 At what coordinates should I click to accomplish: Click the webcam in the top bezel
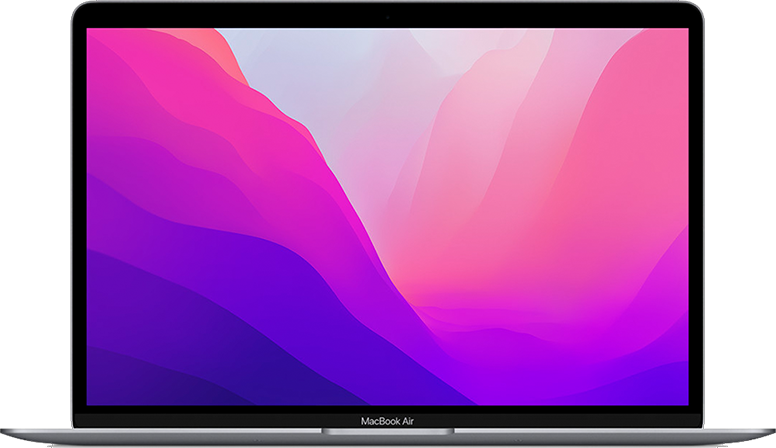click(x=388, y=16)
